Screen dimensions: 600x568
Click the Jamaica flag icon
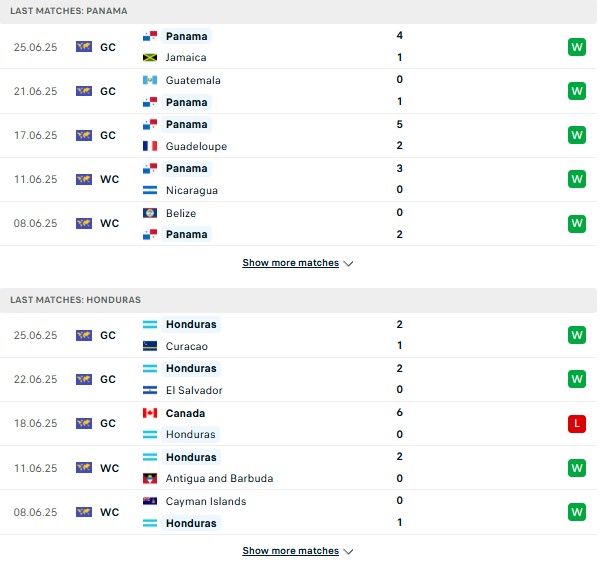(x=150, y=57)
